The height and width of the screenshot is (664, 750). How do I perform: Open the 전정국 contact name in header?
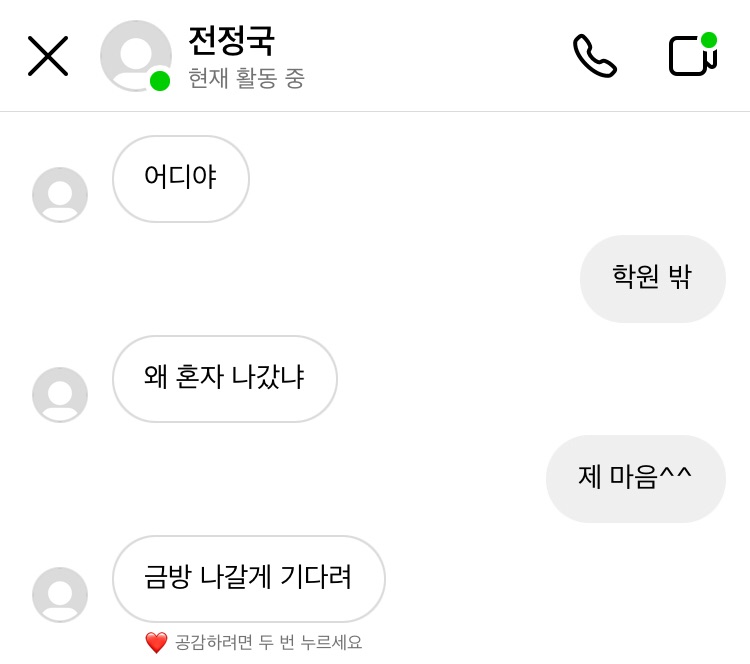[231, 40]
